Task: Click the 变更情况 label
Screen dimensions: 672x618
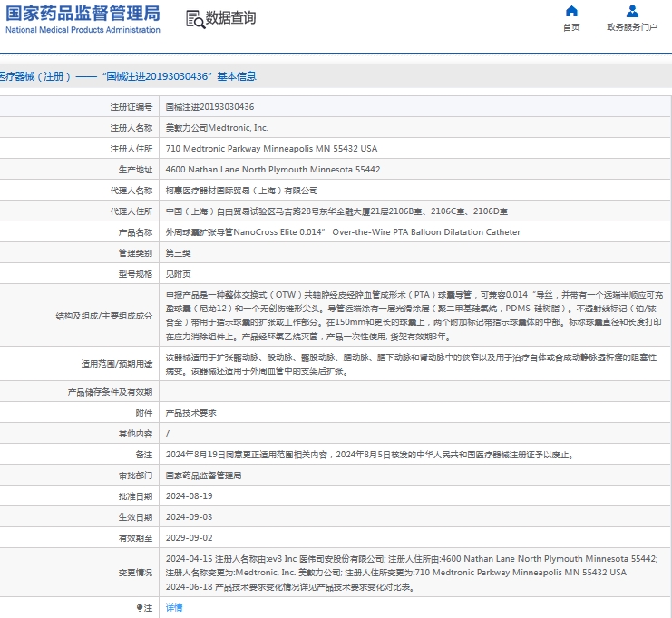Action: click(x=135, y=573)
